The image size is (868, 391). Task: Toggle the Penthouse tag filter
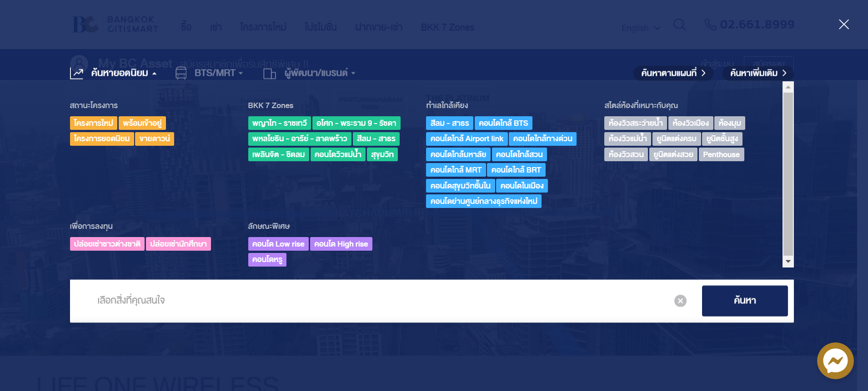[721, 154]
